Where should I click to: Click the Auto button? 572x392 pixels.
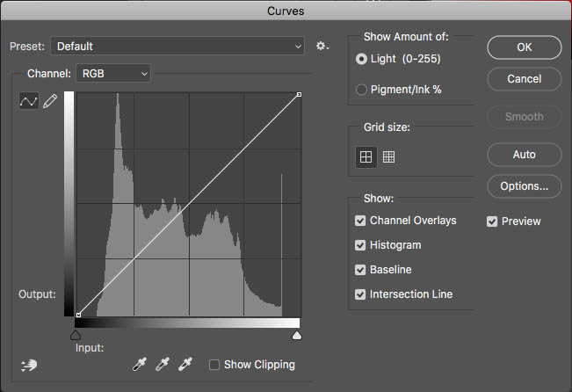(x=525, y=155)
